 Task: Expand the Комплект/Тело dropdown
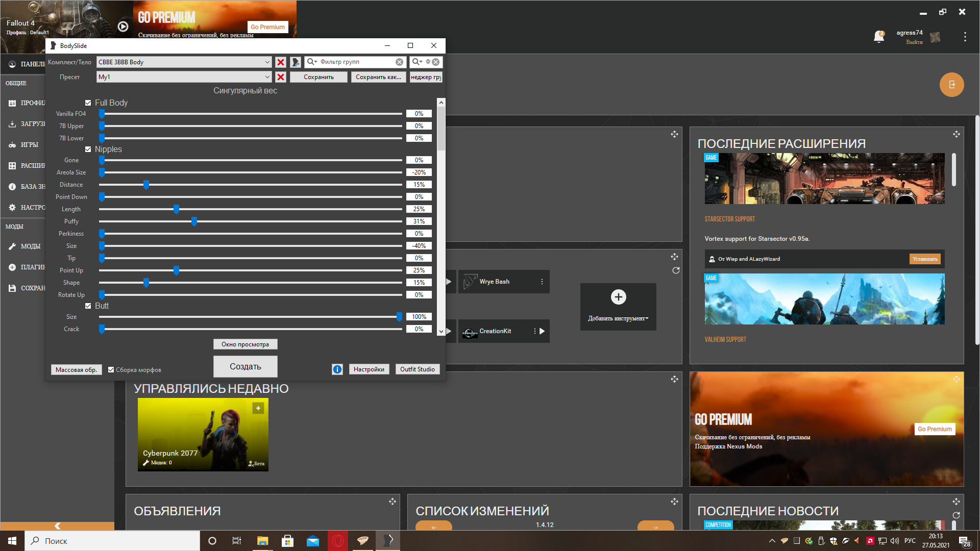click(267, 62)
